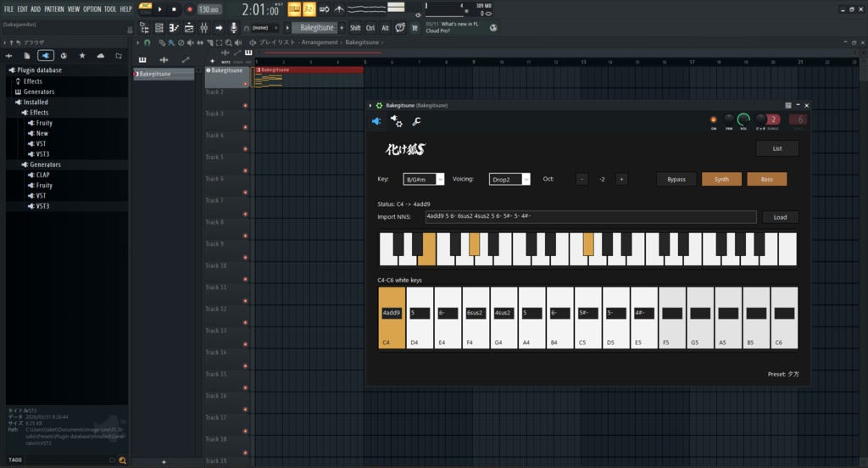Image resolution: width=868 pixels, height=468 pixels.
Task: Click the audio waveform icon in picker panel
Action: click(x=164, y=59)
